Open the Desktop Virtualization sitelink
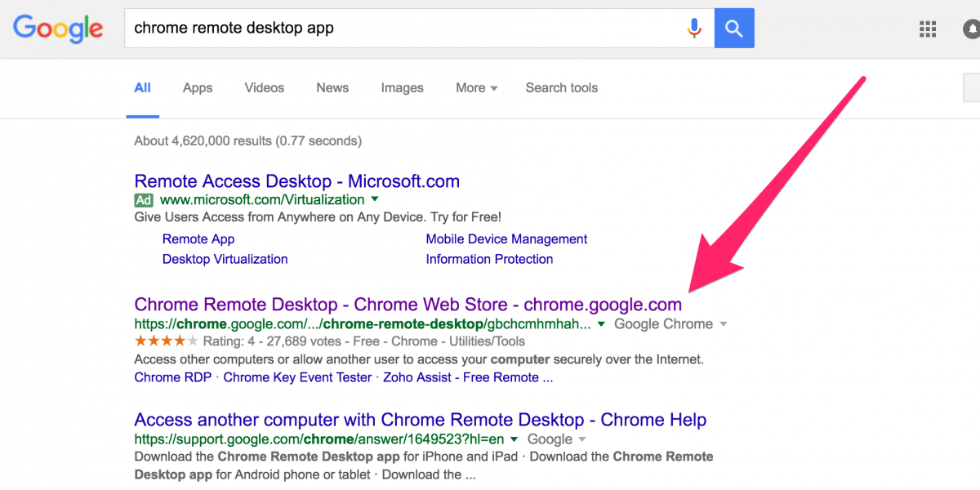Image resolution: width=980 pixels, height=490 pixels. 225,259
